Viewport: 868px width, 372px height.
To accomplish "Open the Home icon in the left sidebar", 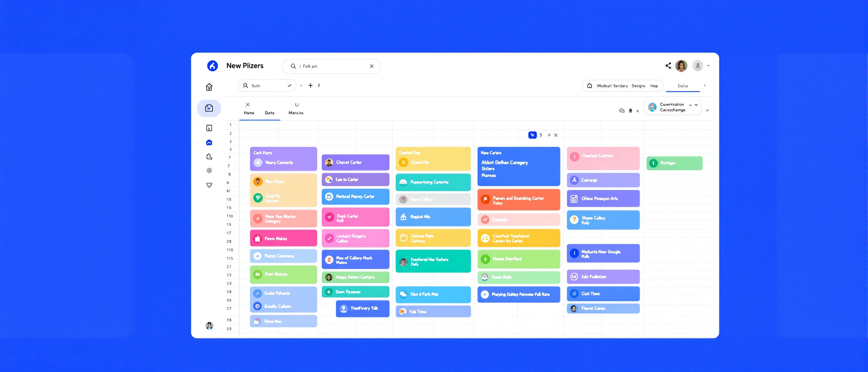I will pyautogui.click(x=209, y=87).
